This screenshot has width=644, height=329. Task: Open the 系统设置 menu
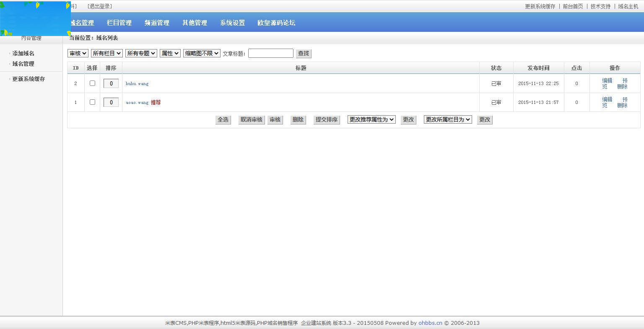pyautogui.click(x=232, y=23)
